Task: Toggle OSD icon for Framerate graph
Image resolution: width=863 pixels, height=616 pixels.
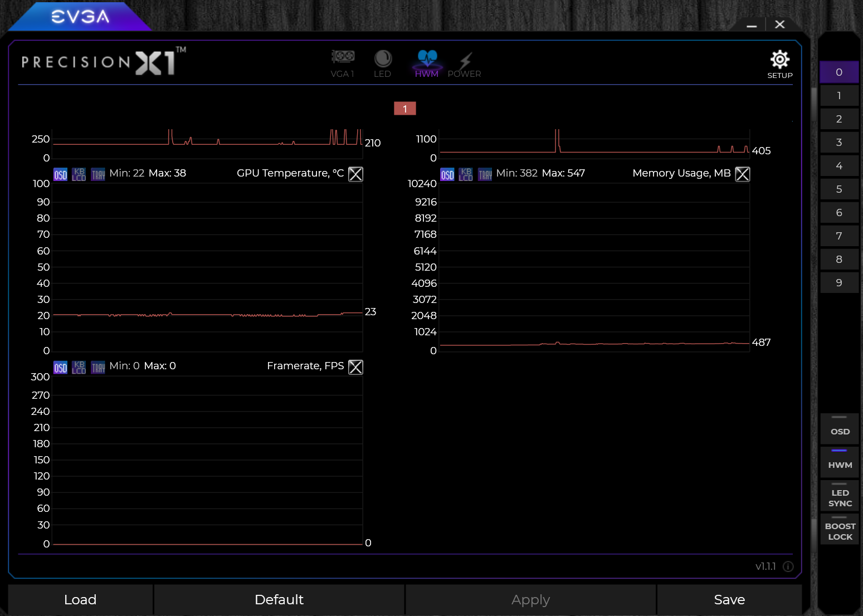Action: click(x=60, y=368)
